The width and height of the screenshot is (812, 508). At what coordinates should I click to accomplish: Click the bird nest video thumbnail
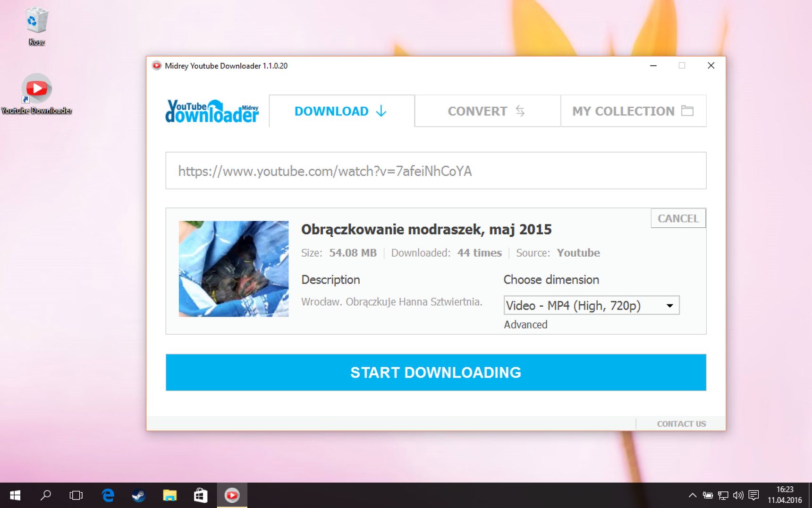tap(234, 269)
